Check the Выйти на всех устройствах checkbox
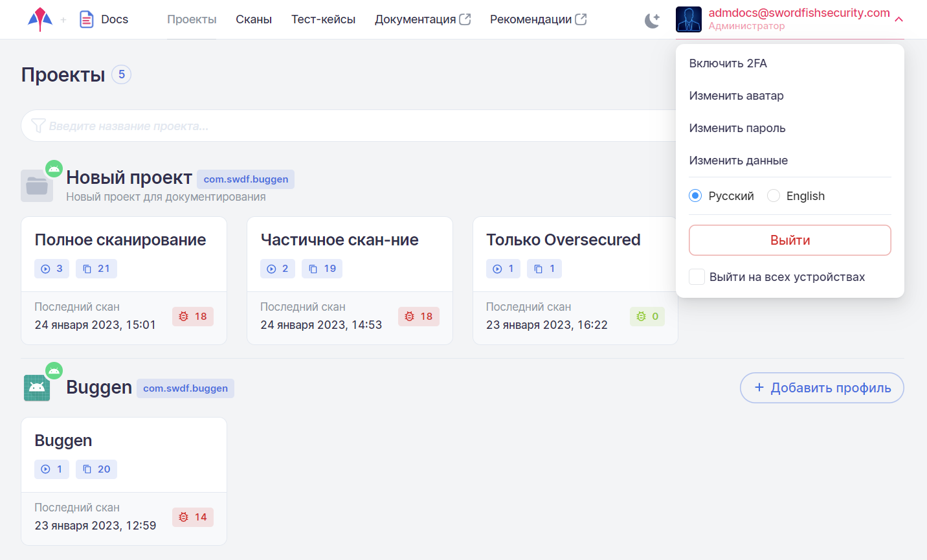The height and width of the screenshot is (560, 927). (x=697, y=277)
